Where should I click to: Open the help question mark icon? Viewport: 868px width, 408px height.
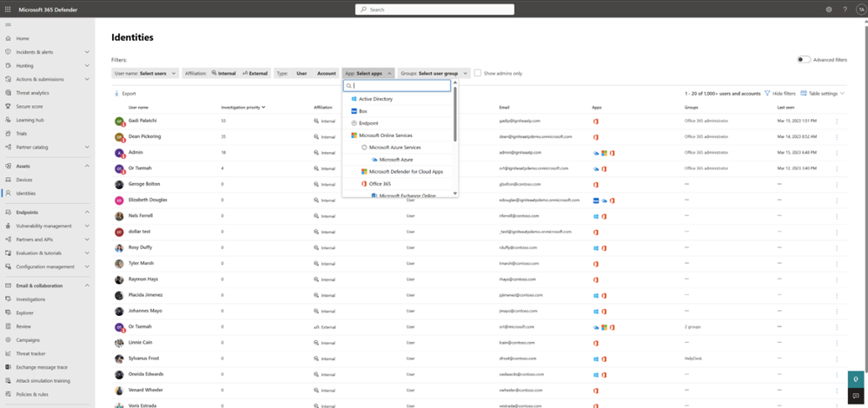pos(845,10)
